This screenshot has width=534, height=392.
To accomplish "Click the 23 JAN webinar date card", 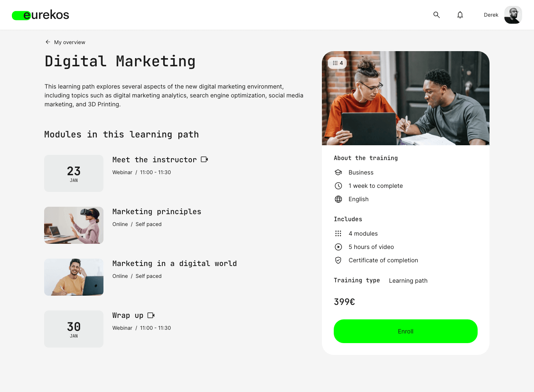I will (73, 173).
